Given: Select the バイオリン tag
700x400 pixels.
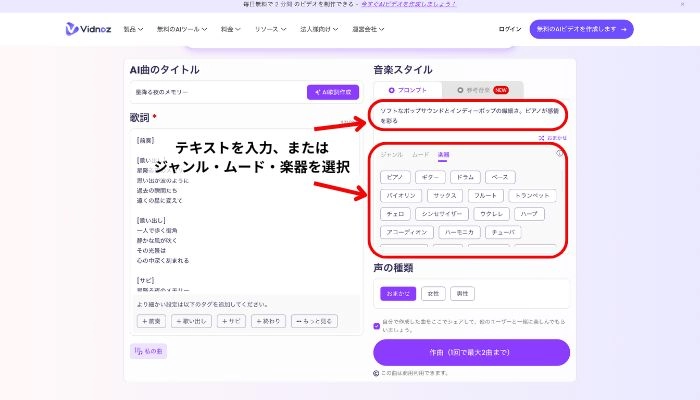Looking at the screenshot, I should click(401, 196).
